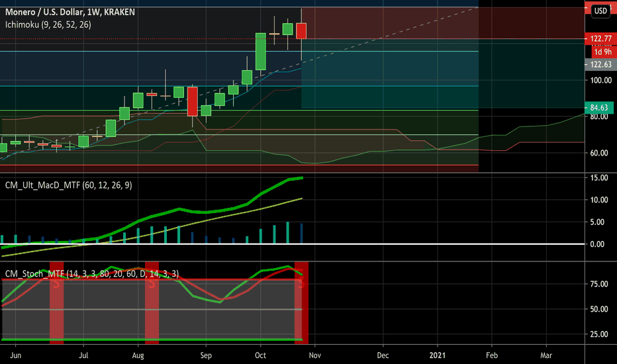Image resolution: width=617 pixels, height=364 pixels.
Task: Click the gray 122.63 price label
Action: click(601, 65)
